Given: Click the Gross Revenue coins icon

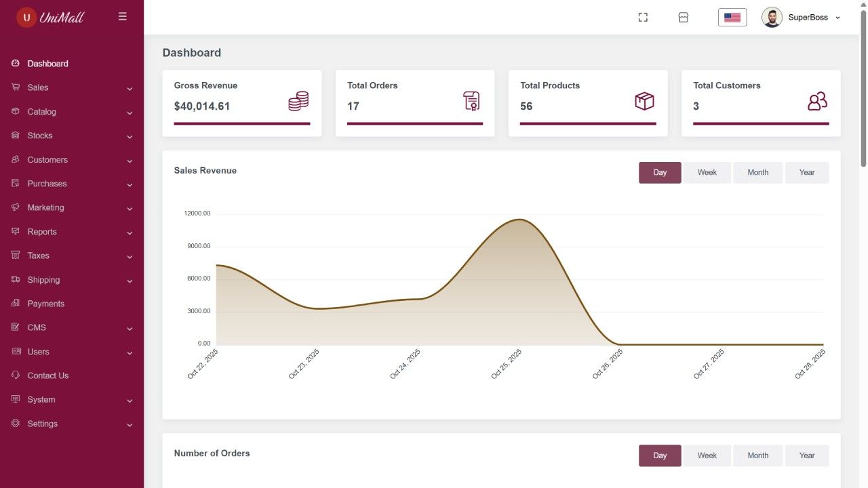Looking at the screenshot, I should 298,102.
